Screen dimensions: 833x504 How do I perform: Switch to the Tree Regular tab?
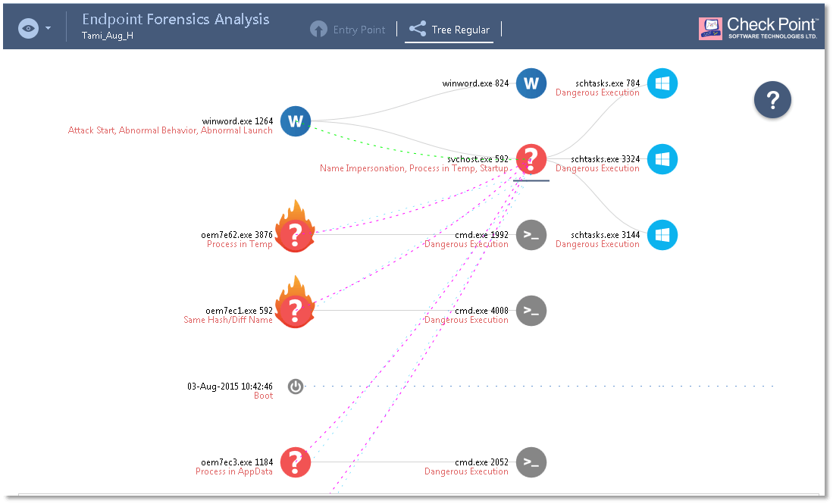pos(449,30)
